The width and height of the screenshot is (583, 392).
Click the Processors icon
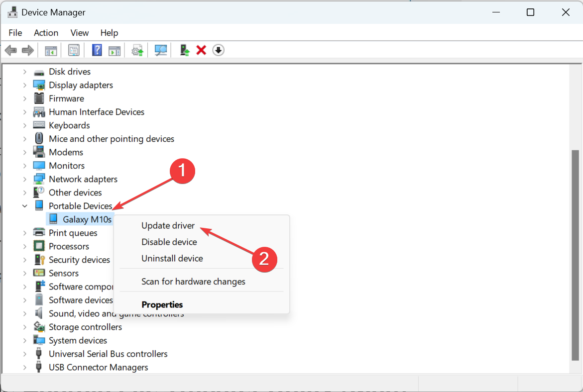pyautogui.click(x=39, y=246)
